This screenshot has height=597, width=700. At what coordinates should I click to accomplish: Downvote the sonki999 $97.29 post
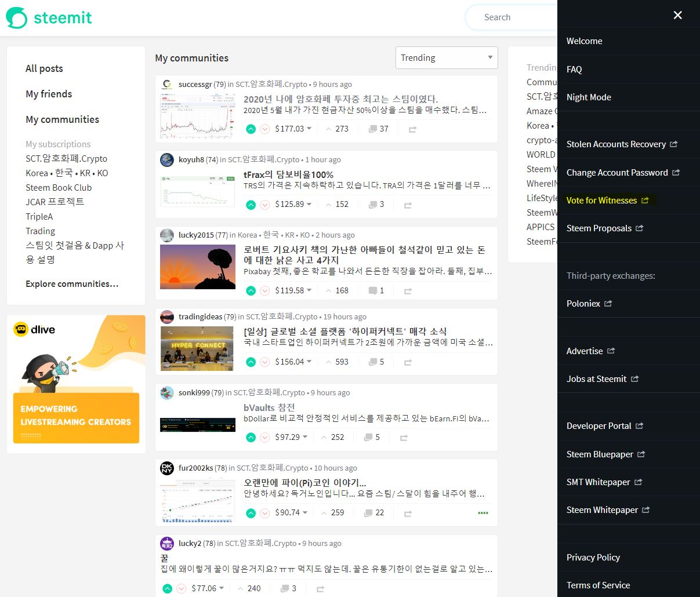point(265,437)
